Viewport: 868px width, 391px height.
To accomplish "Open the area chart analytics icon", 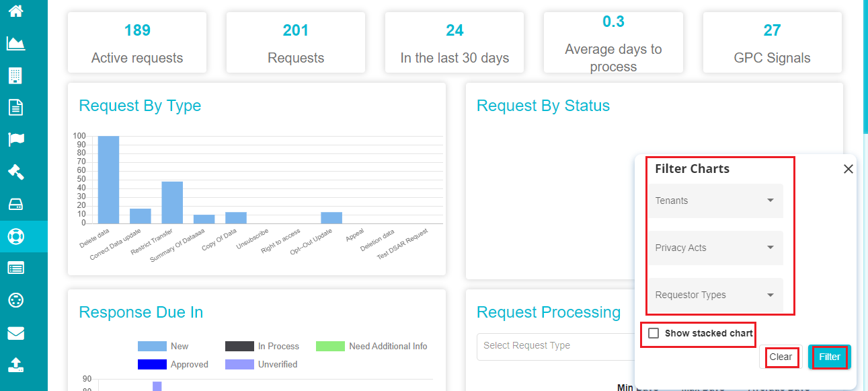I will (x=15, y=44).
